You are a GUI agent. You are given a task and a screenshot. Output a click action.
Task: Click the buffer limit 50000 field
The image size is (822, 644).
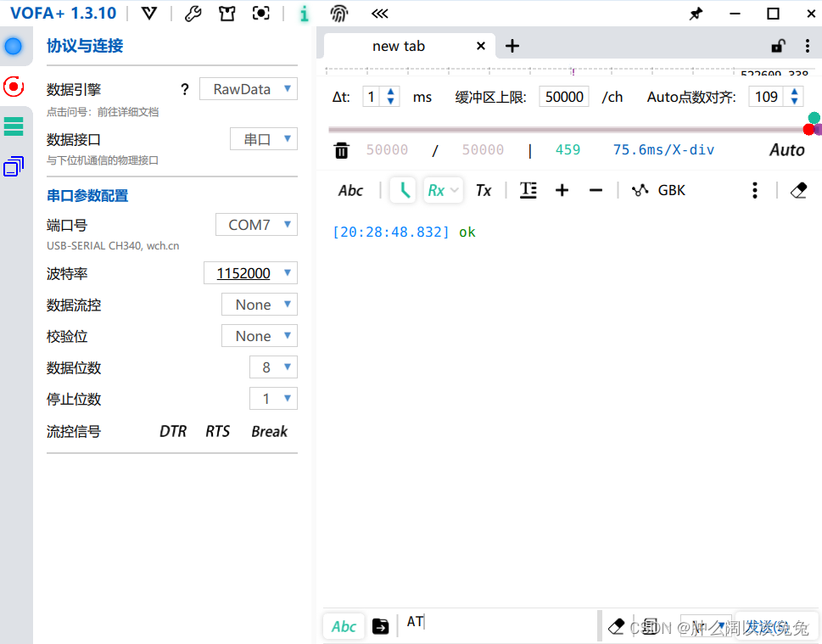[x=564, y=97]
